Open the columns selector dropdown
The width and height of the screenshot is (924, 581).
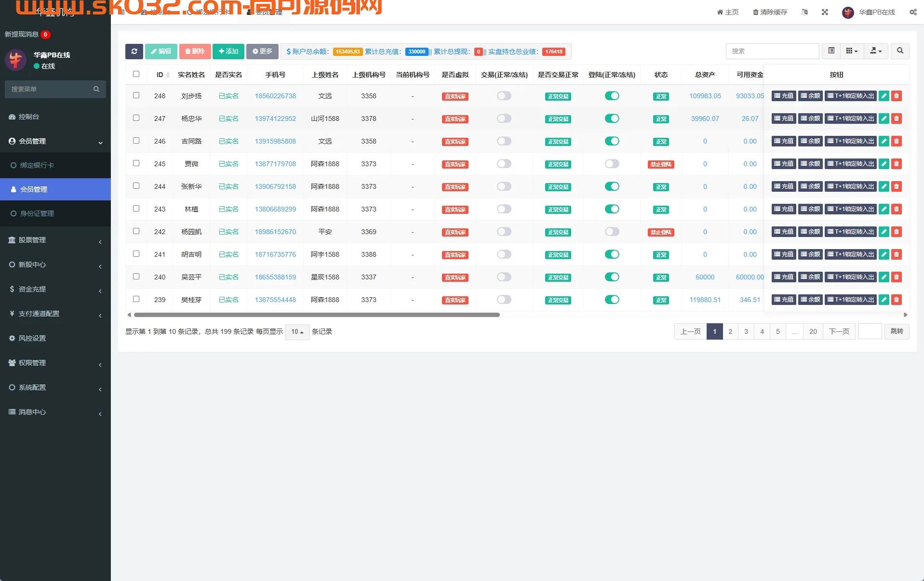pyautogui.click(x=852, y=51)
